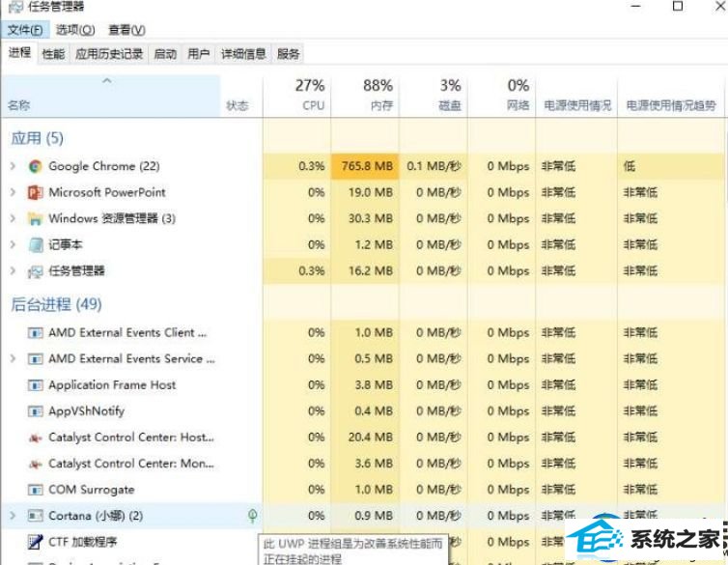Viewport: 728px width, 565px height.
Task: Click the Task Manager title bar icon
Action: click(15, 7)
